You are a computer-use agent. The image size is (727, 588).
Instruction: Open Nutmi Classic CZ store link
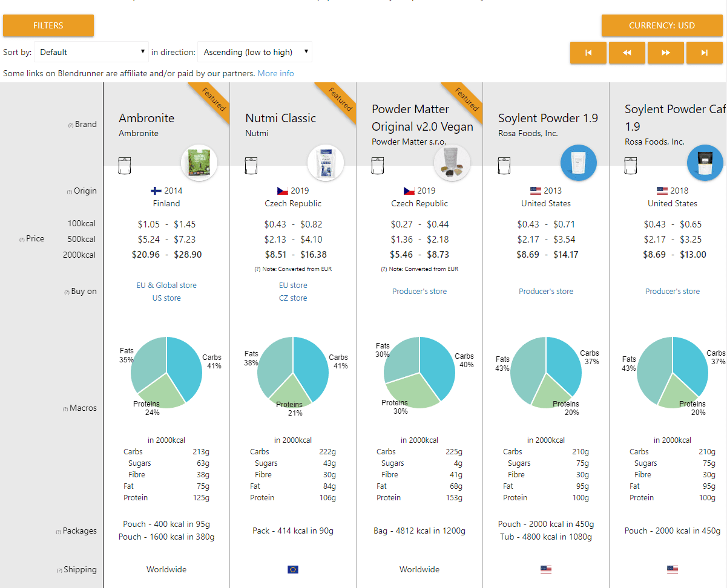click(x=293, y=298)
